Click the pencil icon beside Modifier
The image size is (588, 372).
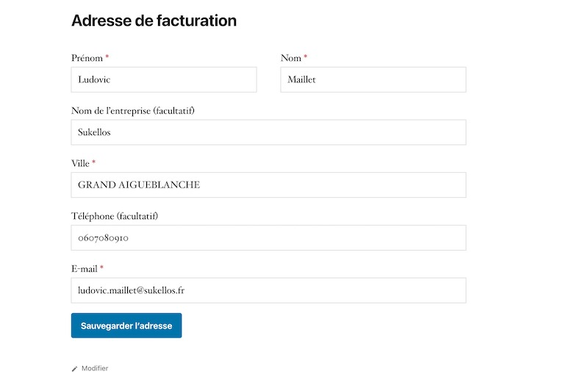coord(74,368)
